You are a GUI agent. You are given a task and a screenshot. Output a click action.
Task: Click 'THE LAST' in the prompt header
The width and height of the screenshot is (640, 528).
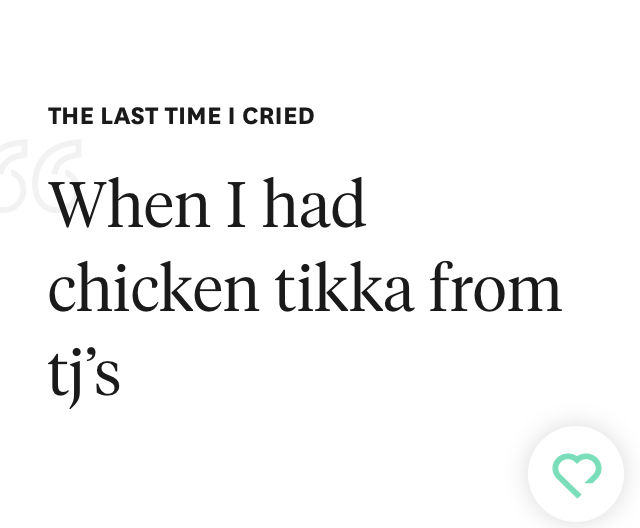tap(103, 116)
